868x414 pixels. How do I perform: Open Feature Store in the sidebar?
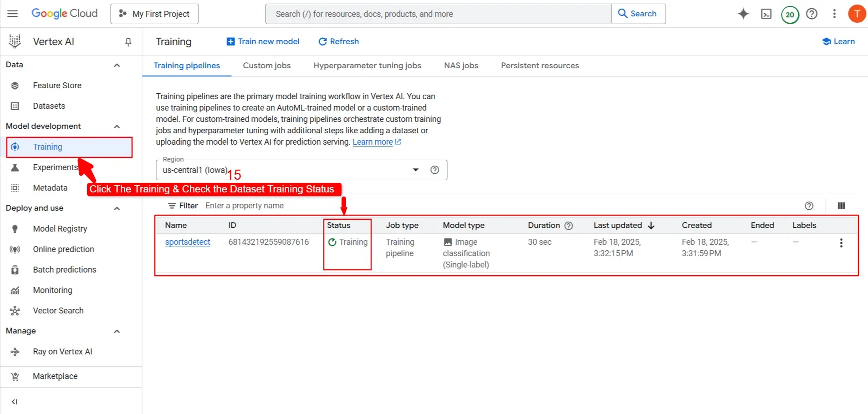57,86
